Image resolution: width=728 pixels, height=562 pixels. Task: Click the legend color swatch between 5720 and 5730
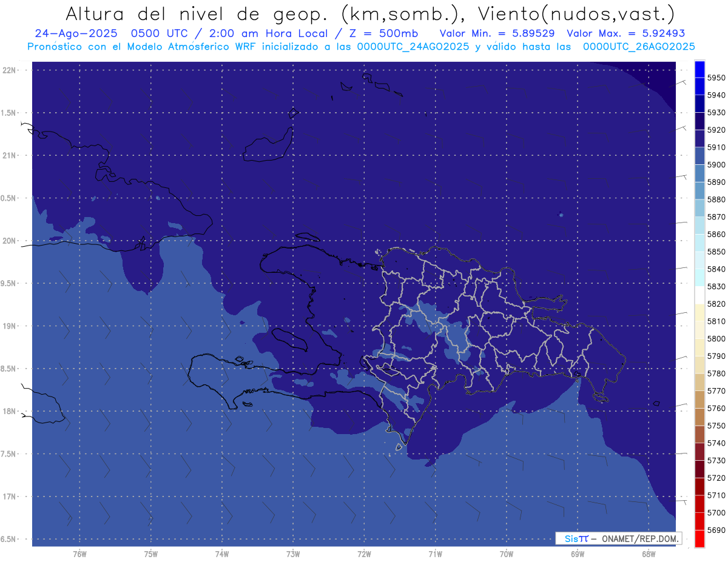click(x=699, y=469)
